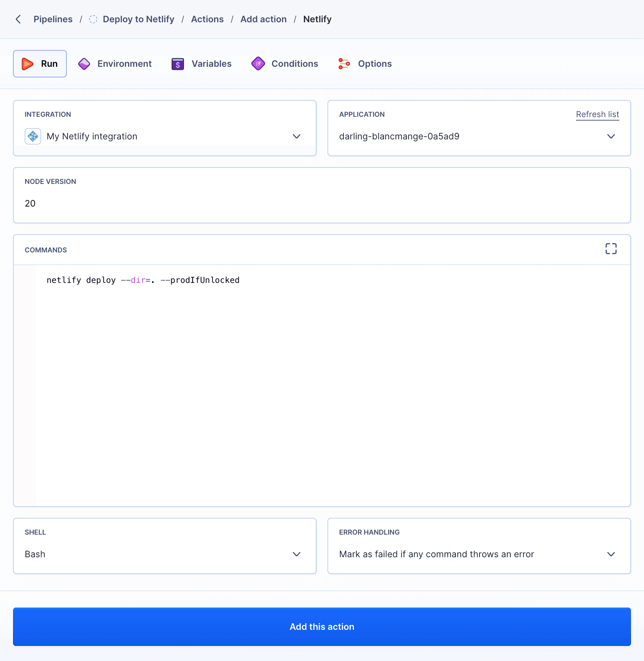Navigate to Pipelines via the breadcrumb
The height and width of the screenshot is (661, 644).
pos(53,19)
